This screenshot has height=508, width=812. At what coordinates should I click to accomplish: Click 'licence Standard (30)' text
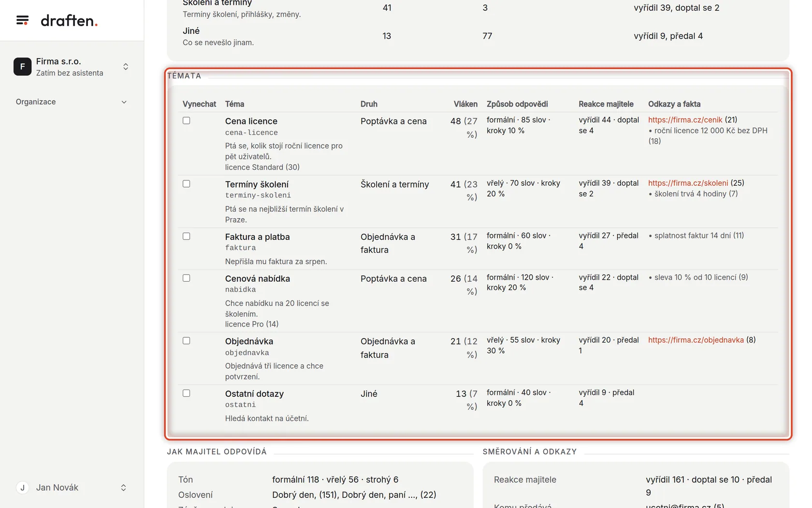[x=262, y=167]
